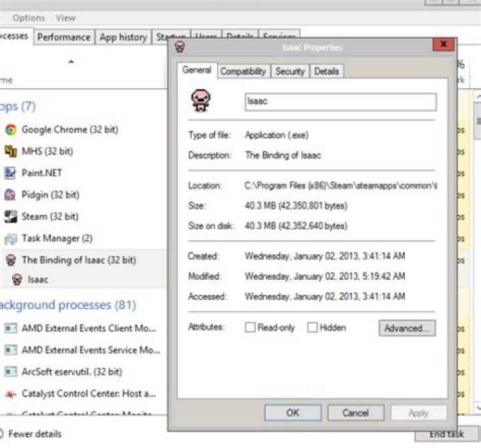
Task: Click Catalyst Control Center Host icon
Action: click(x=11, y=394)
